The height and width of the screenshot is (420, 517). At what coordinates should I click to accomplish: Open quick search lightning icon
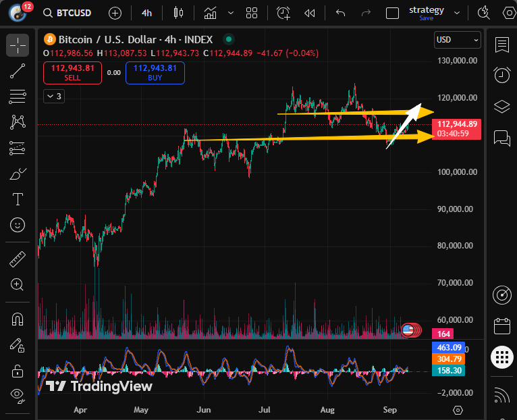pos(483,13)
